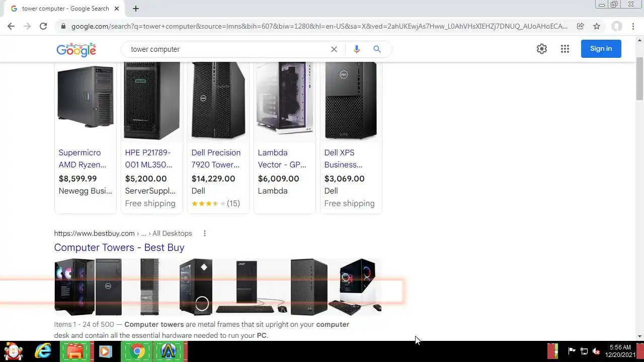Open the file explorer folder on taskbar
The image size is (644, 362).
coord(75,351)
